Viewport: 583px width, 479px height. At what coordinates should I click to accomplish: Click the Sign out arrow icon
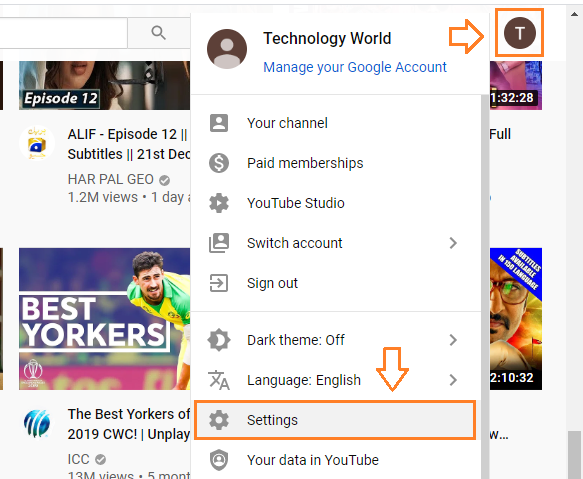click(x=219, y=283)
